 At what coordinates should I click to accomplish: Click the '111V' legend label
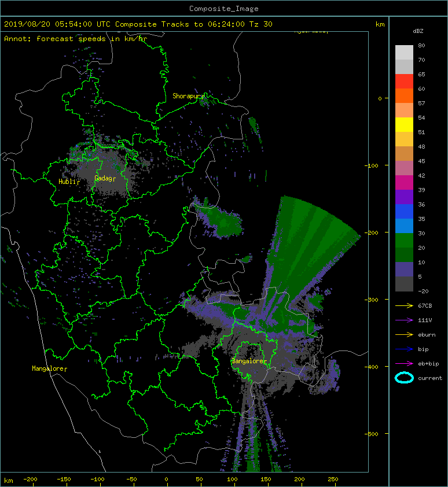(425, 320)
